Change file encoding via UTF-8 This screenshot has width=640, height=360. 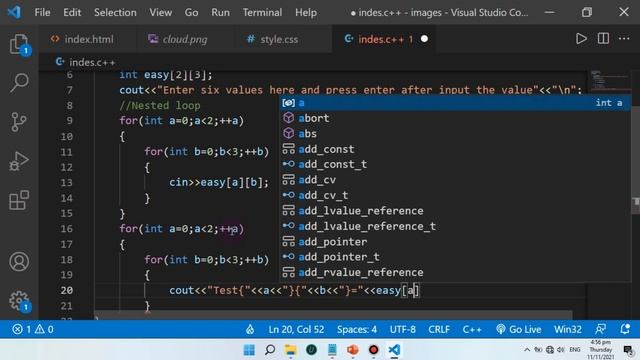click(x=402, y=329)
